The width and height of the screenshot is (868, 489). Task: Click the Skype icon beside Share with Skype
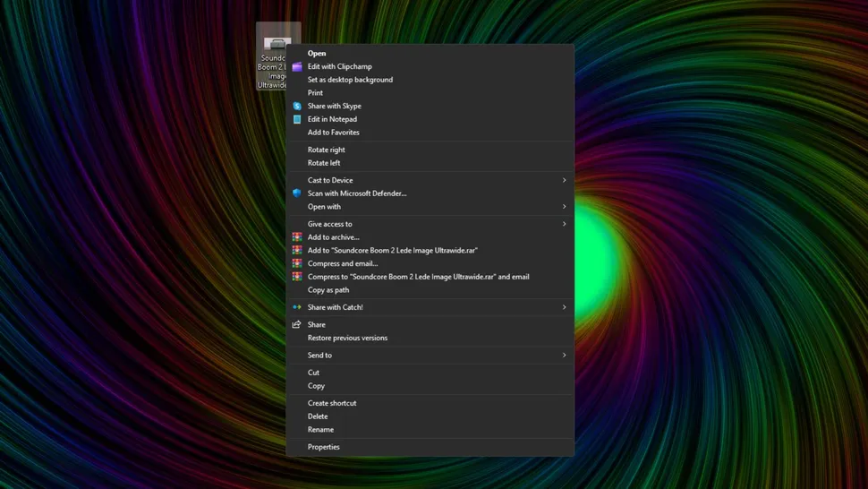click(297, 106)
